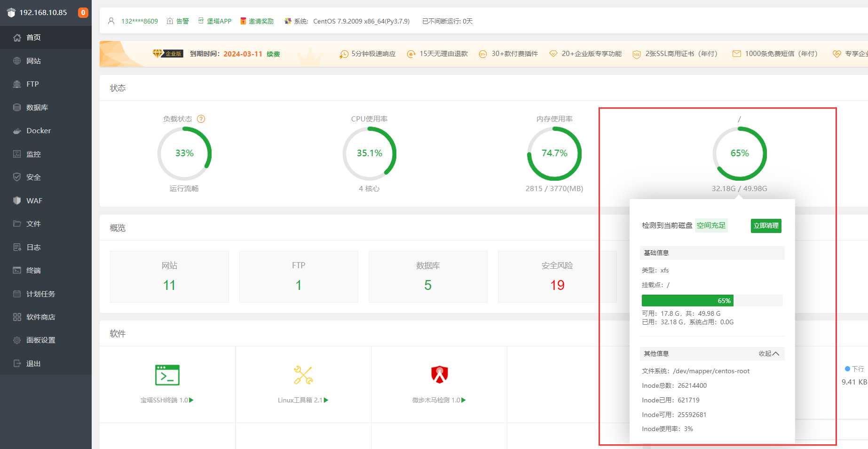This screenshot has height=449, width=868.
Task: Click the 宝塔SSH终端 terminal icon
Action: (167, 375)
